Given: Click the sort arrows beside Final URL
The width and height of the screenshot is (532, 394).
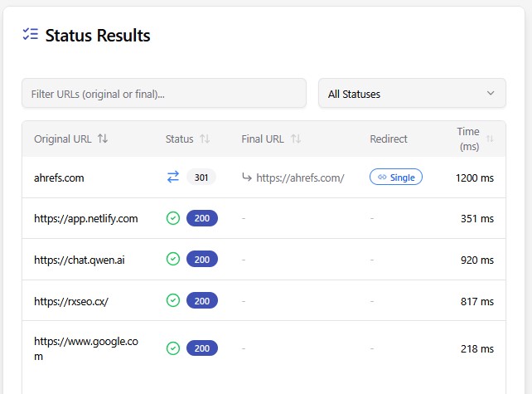Looking at the screenshot, I should pyautogui.click(x=296, y=139).
